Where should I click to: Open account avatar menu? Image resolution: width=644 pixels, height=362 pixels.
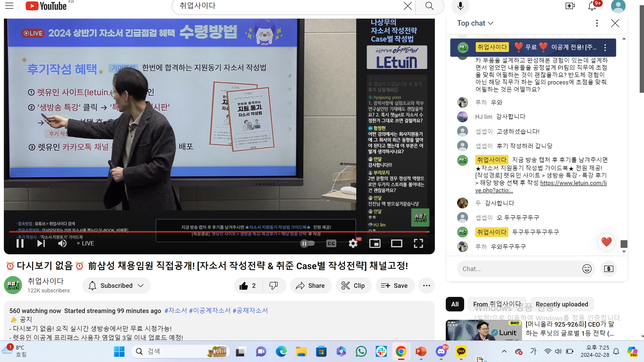pos(618,6)
